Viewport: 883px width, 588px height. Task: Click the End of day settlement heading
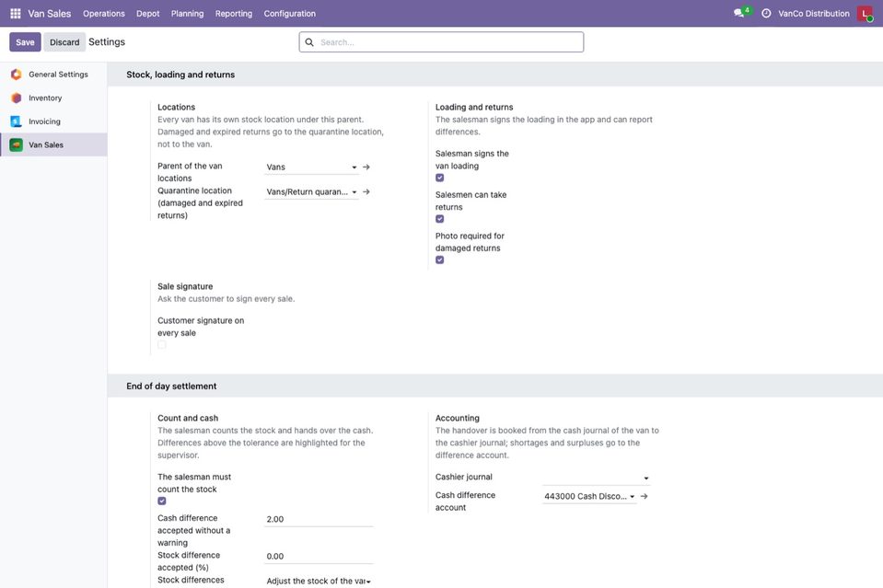171,386
